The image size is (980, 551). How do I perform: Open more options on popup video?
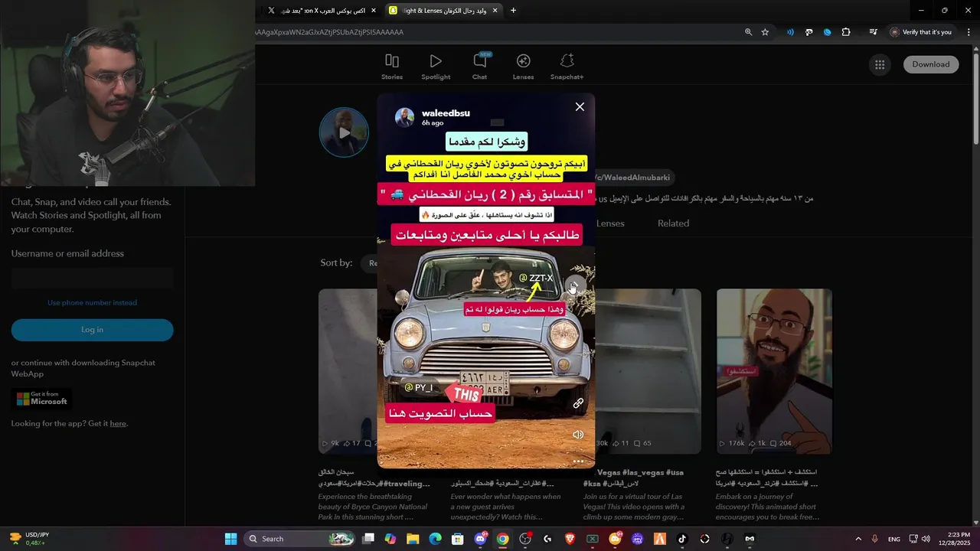click(578, 461)
